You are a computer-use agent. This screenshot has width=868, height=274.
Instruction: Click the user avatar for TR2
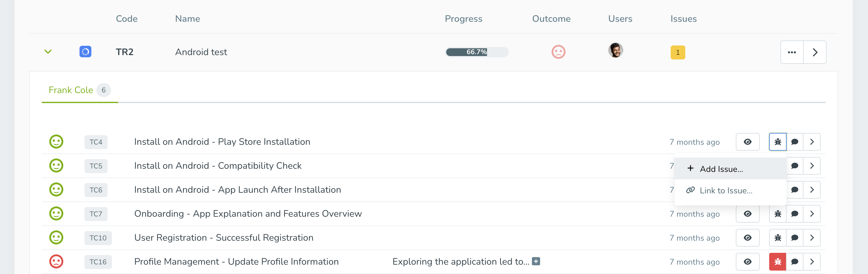(x=615, y=50)
